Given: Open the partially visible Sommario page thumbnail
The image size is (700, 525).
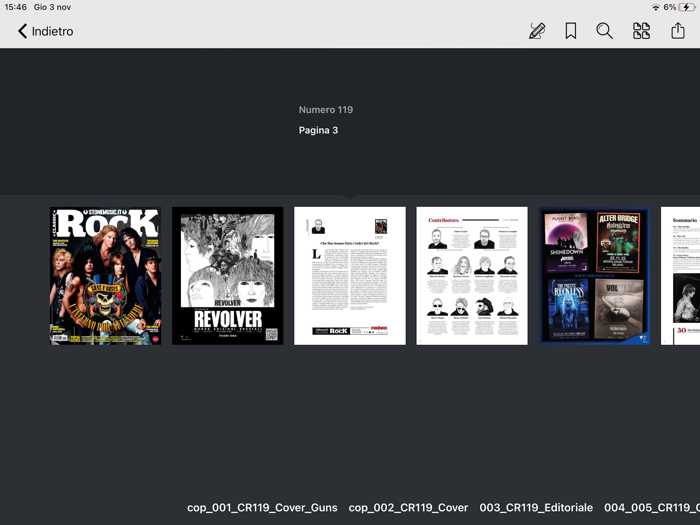Looking at the screenshot, I should tap(680, 276).
